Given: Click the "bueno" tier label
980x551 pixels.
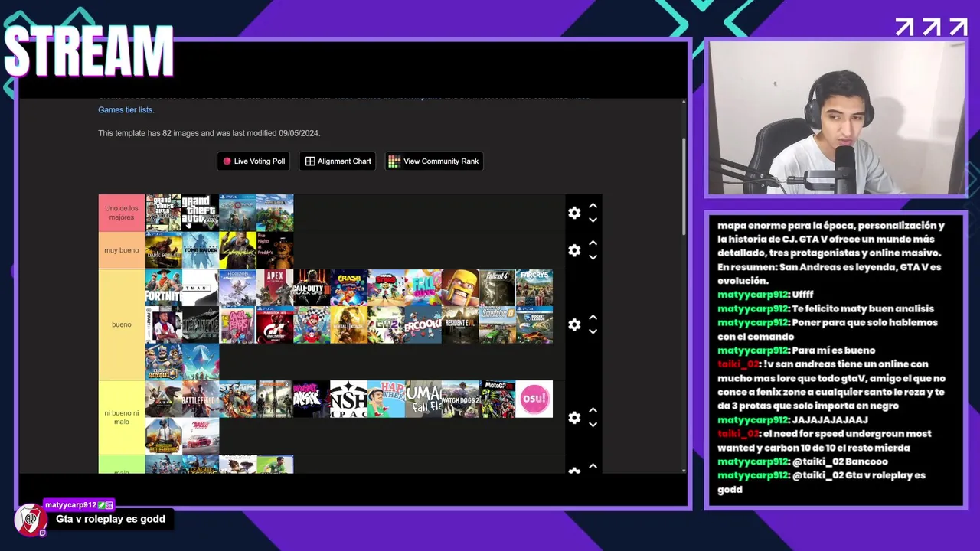Looking at the screenshot, I should pyautogui.click(x=122, y=324).
